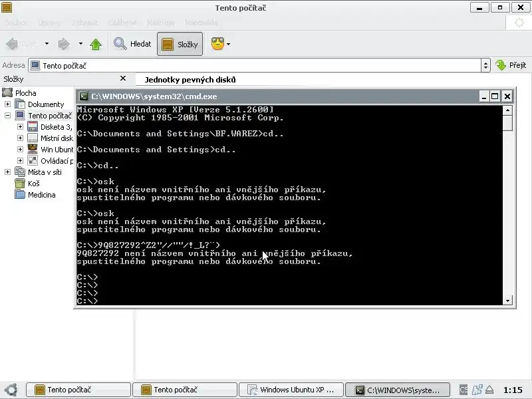Click the eject hardware tray icon
The image size is (532, 399).
[x=489, y=390]
